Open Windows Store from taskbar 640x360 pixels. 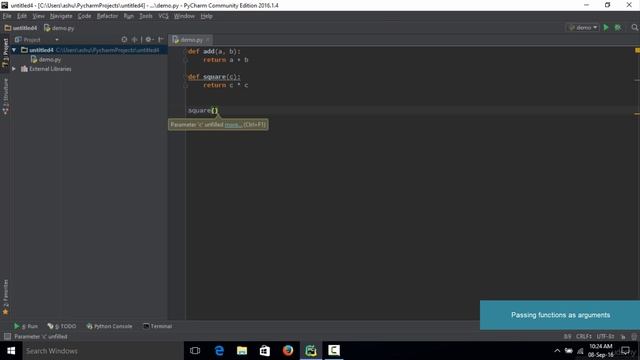(265, 351)
